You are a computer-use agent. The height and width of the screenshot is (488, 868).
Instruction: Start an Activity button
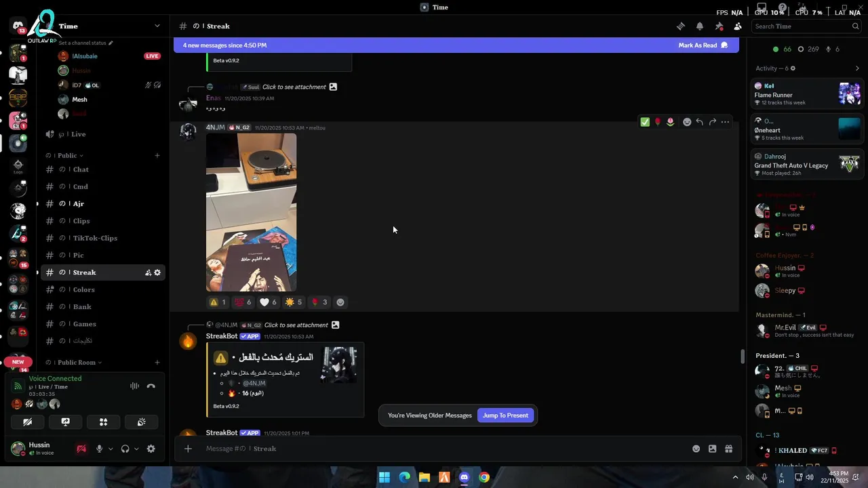point(103,422)
